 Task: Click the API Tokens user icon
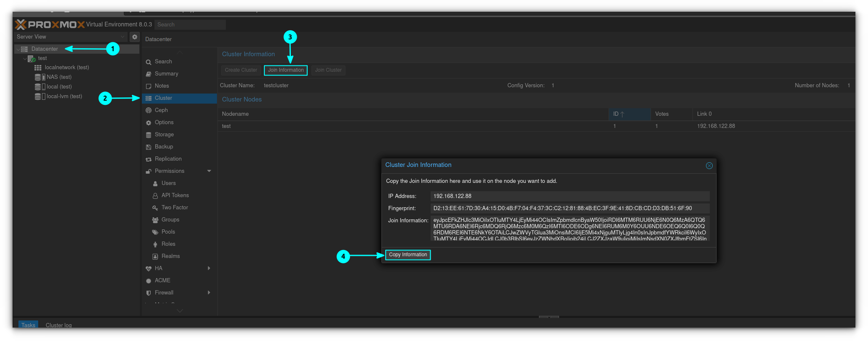(x=155, y=196)
